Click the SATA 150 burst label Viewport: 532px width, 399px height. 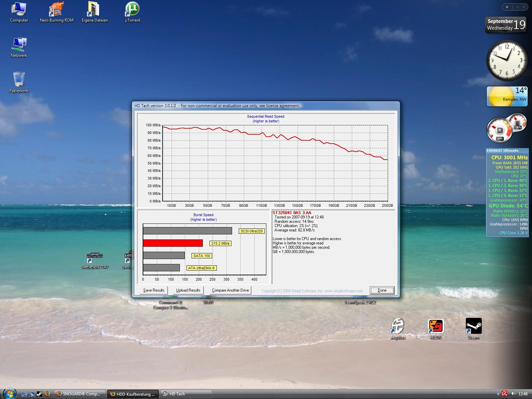(202, 256)
